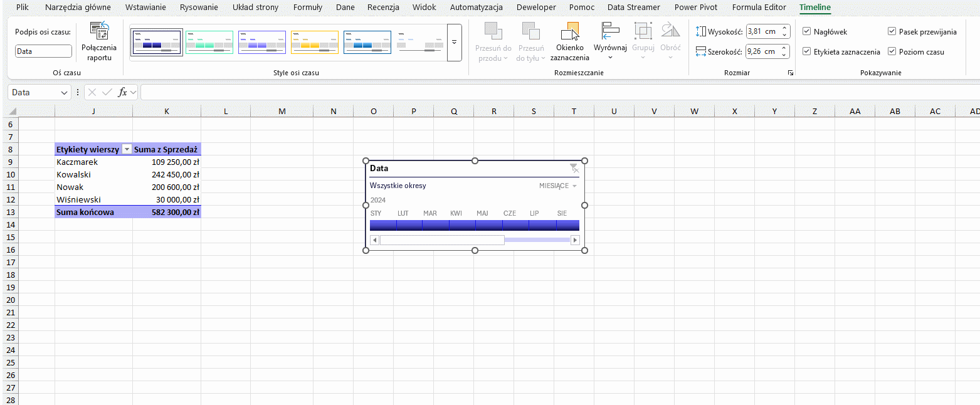
Task: Disable the Etykieta zaznaczenia checkbox
Action: click(806, 52)
